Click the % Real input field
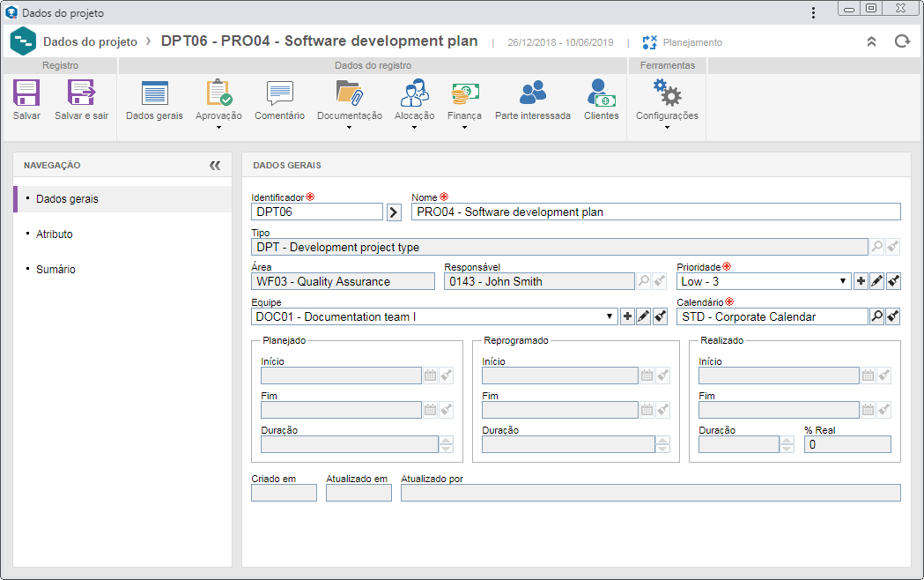This screenshot has width=924, height=580. point(847,444)
